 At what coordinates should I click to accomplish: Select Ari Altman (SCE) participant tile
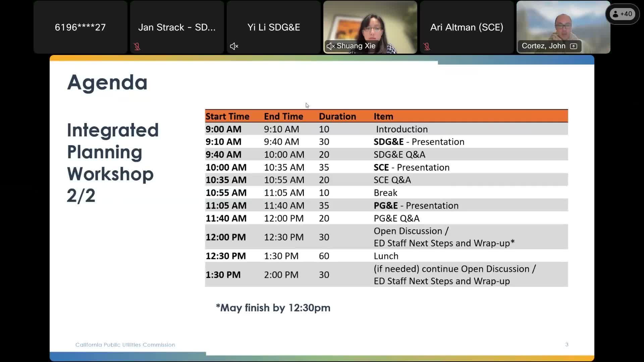[467, 27]
